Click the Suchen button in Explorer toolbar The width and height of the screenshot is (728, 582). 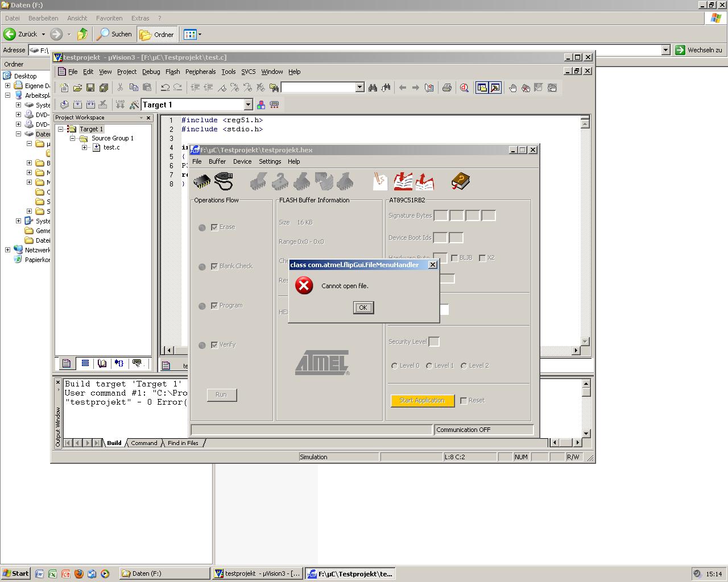115,34
